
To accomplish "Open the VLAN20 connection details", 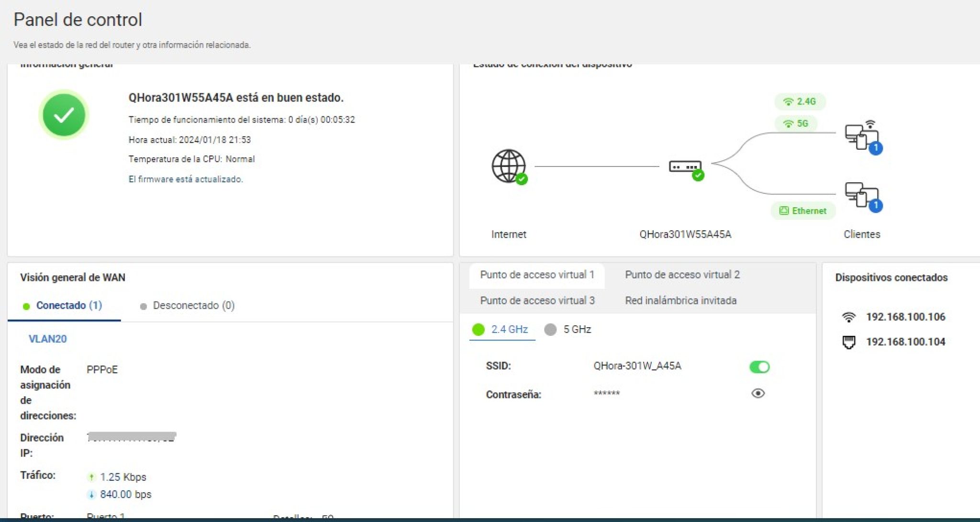I will tap(47, 339).
